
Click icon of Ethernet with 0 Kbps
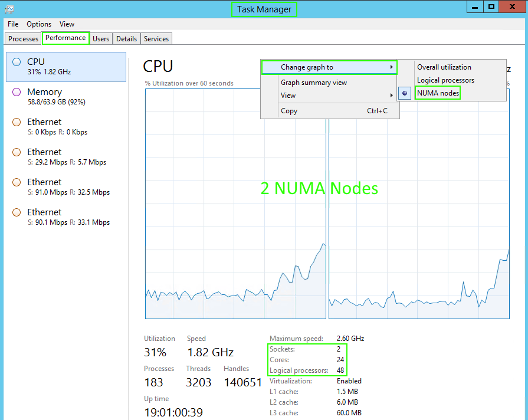click(x=16, y=122)
